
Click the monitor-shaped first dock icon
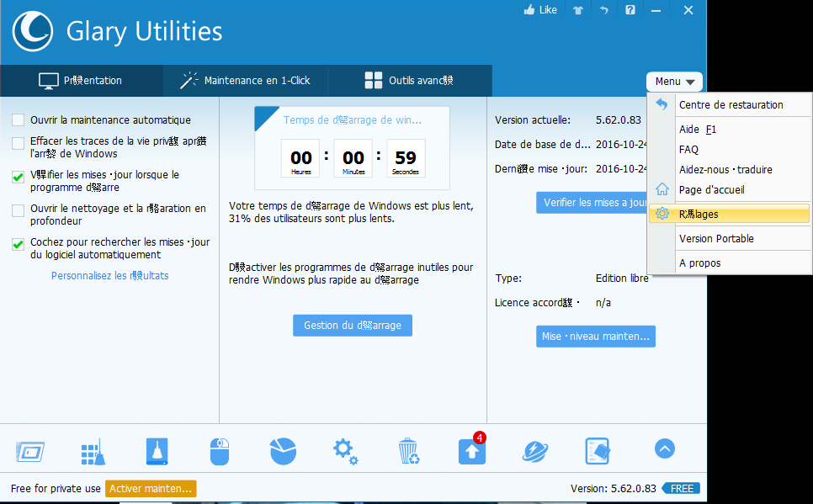[30, 452]
